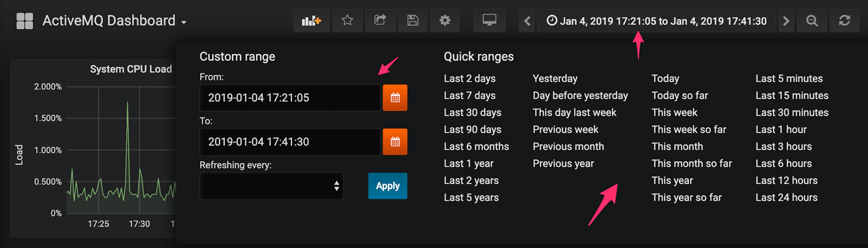
Task: Select Last 2 days quick range
Action: coord(469,79)
